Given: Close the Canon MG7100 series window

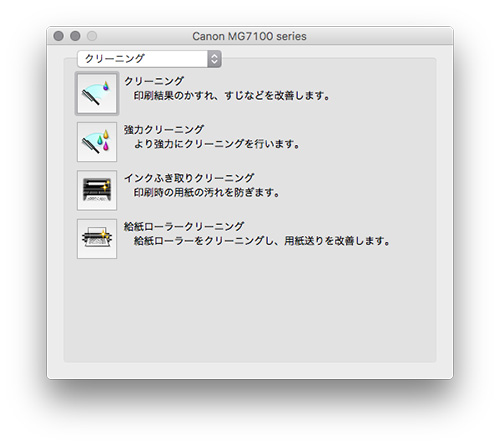Looking at the screenshot, I should 59,36.
